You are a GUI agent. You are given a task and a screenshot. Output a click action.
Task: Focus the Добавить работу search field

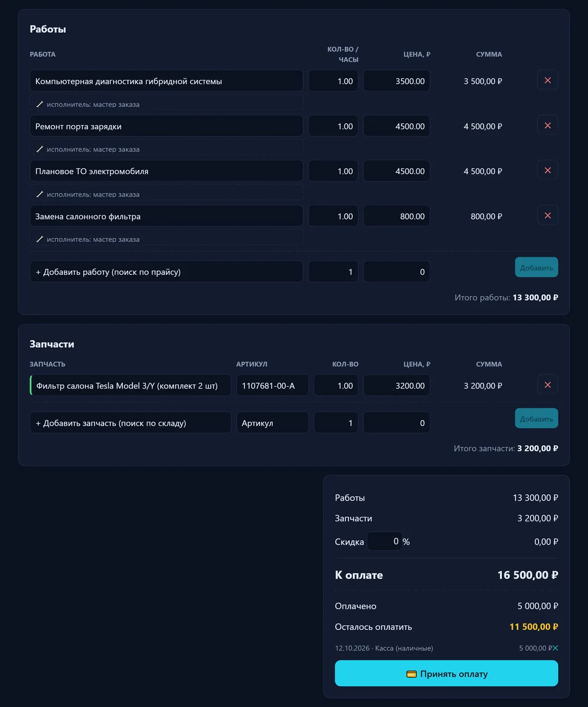166,271
